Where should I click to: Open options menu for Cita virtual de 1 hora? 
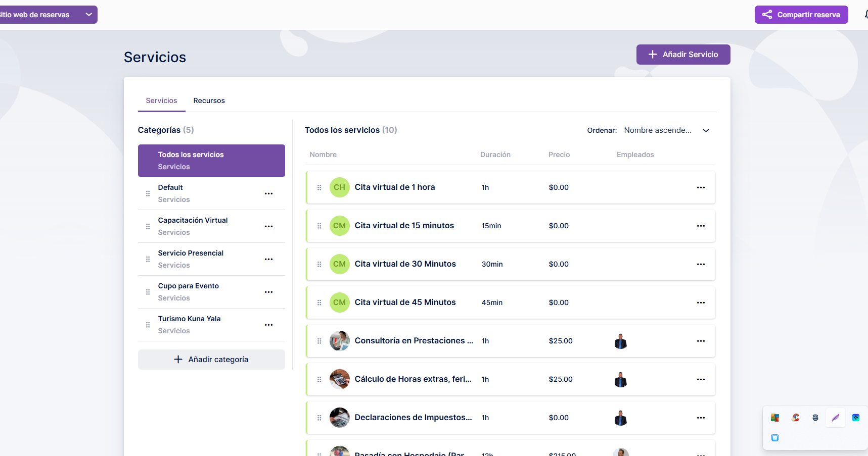pos(701,187)
